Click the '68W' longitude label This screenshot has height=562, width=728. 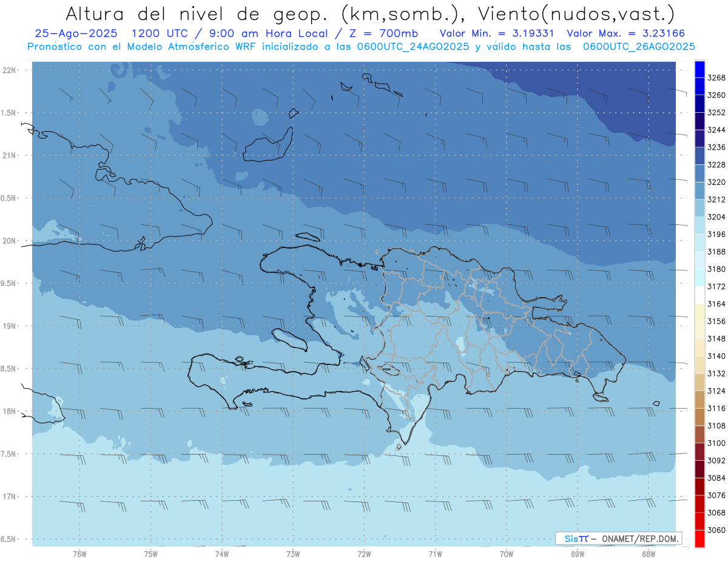coord(649,554)
